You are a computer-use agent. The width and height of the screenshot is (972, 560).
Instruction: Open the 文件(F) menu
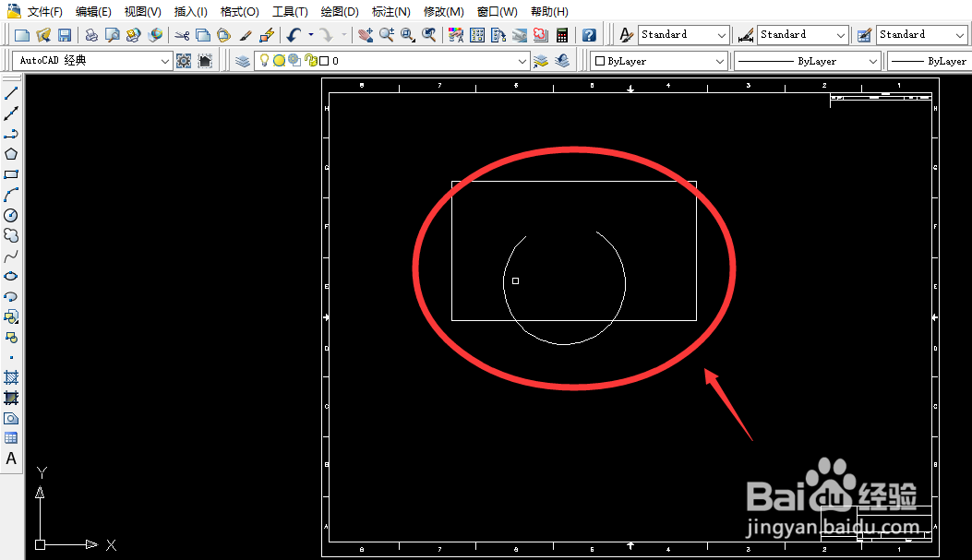[x=44, y=12]
